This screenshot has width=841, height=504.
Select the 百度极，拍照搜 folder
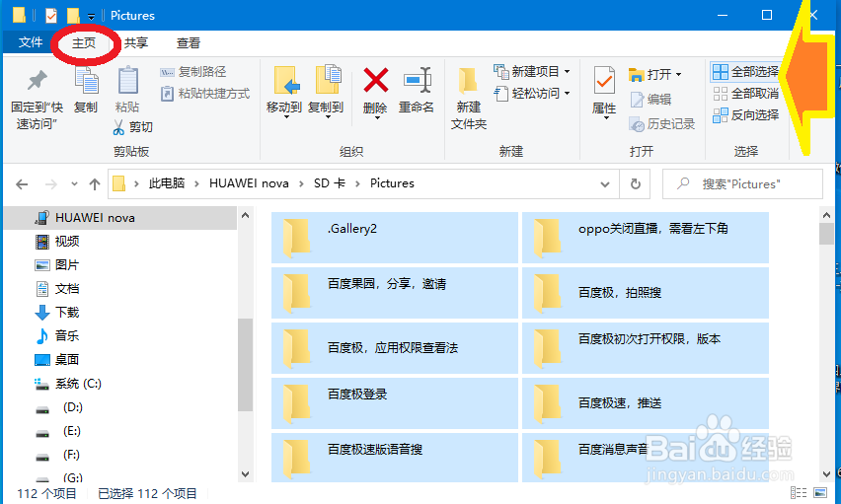pyautogui.click(x=646, y=293)
